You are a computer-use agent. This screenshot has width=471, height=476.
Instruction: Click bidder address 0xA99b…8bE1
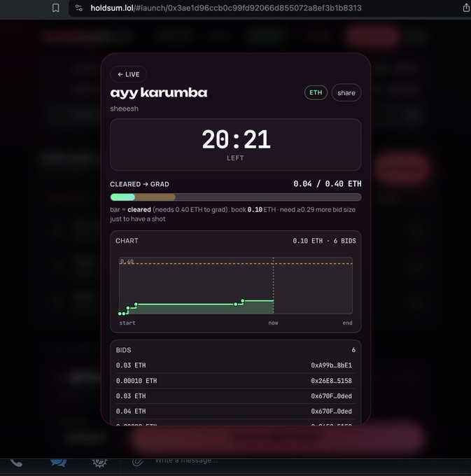(x=332, y=365)
